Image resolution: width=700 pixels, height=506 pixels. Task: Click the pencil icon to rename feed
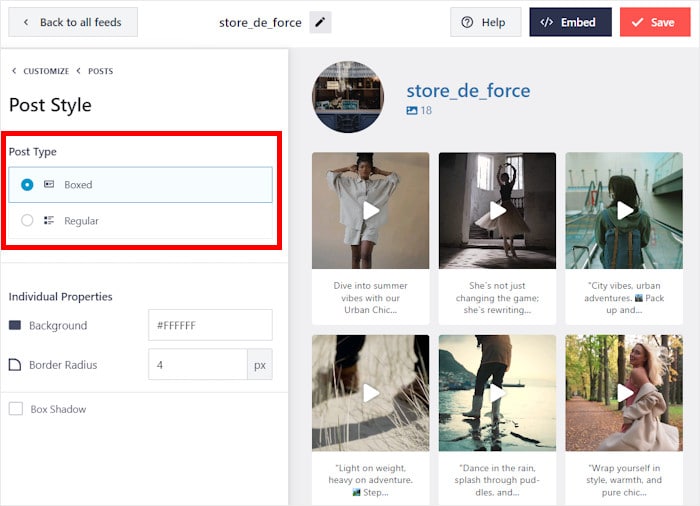[x=320, y=22]
